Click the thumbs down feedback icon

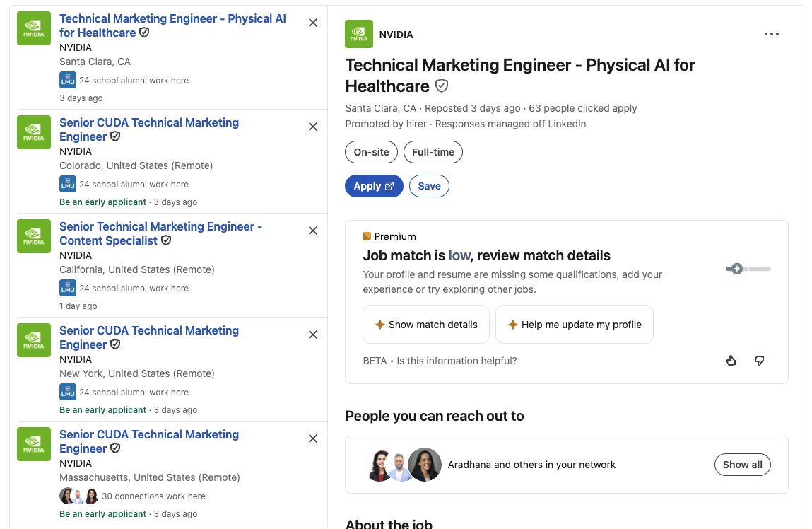coord(759,361)
